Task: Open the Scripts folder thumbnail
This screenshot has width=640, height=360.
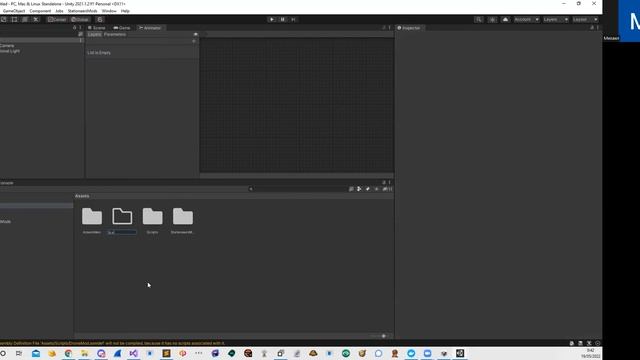Action: pos(153,217)
